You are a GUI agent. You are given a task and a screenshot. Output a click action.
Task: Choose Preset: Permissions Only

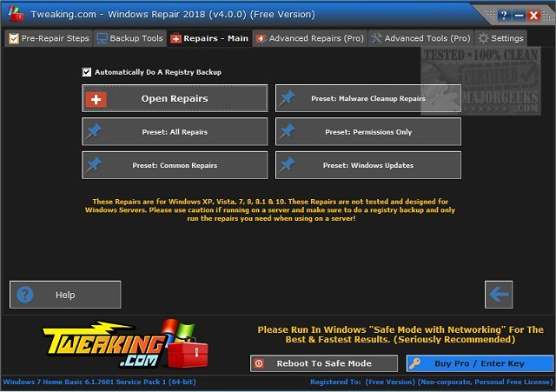click(368, 131)
